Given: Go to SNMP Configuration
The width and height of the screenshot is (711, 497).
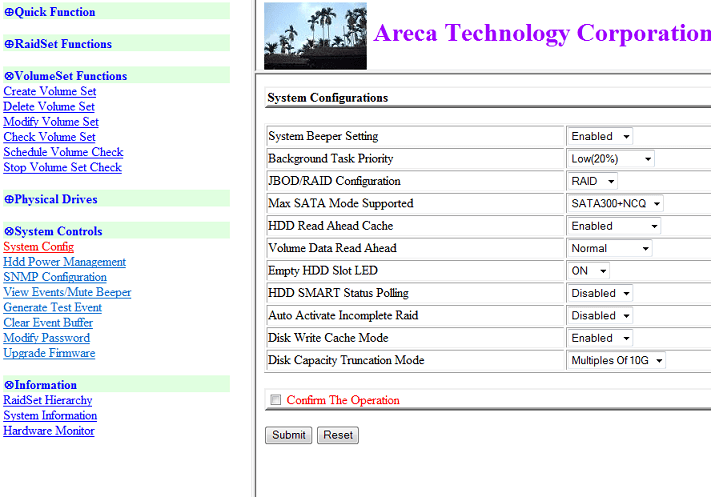Looking at the screenshot, I should point(55,277).
